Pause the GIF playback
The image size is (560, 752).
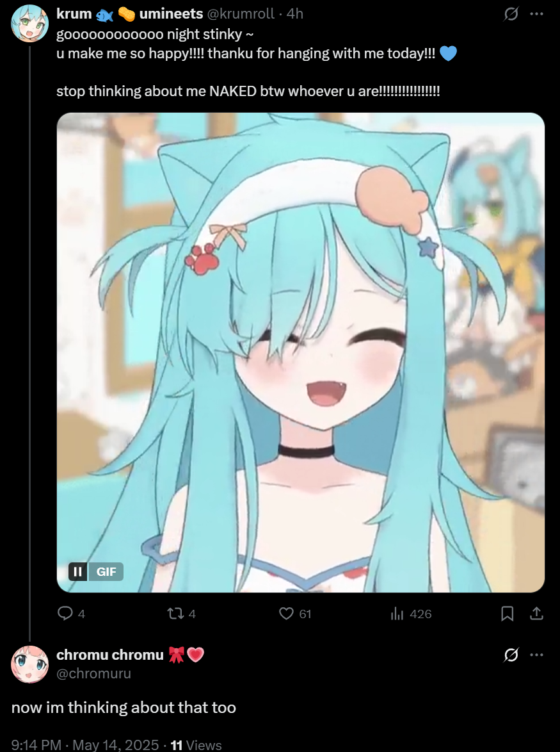click(x=77, y=571)
